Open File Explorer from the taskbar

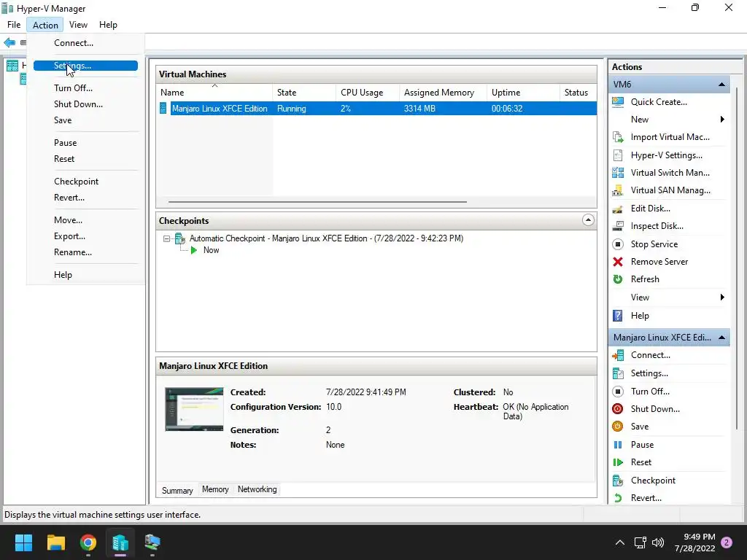56,542
